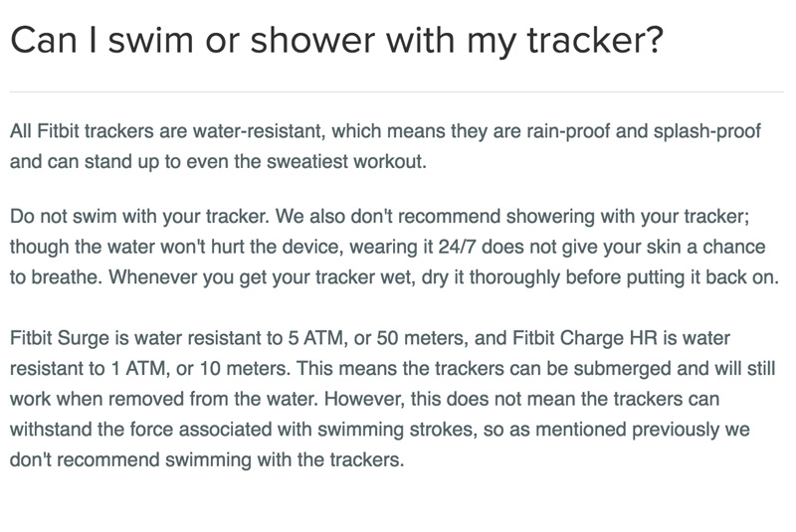Click the horizontal divider line under the heading

pyautogui.click(x=397, y=91)
